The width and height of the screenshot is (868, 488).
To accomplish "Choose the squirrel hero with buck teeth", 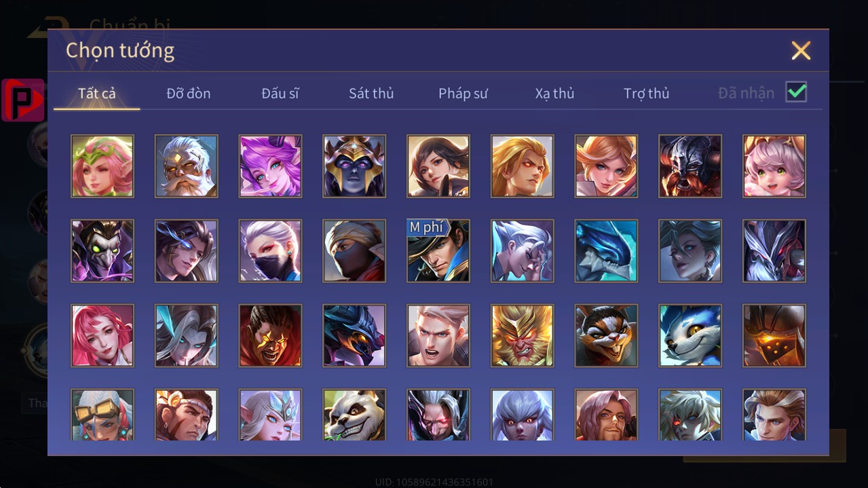I will 606,335.
